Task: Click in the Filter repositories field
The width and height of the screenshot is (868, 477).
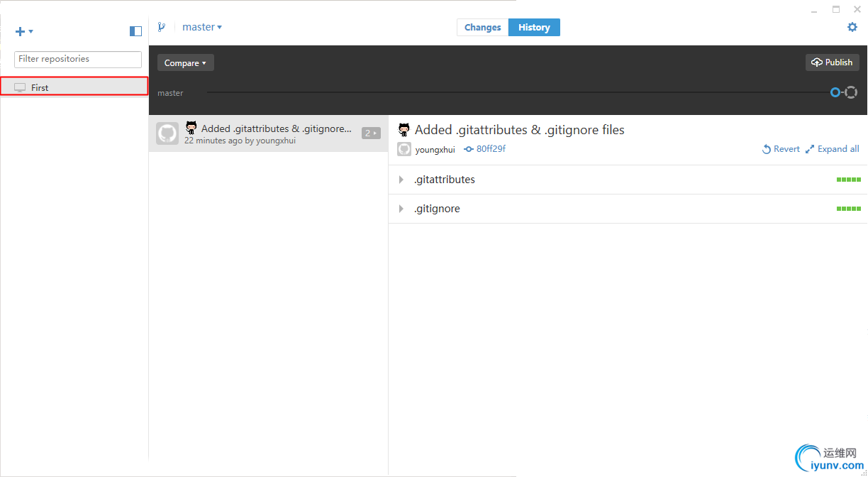Action: [x=78, y=59]
